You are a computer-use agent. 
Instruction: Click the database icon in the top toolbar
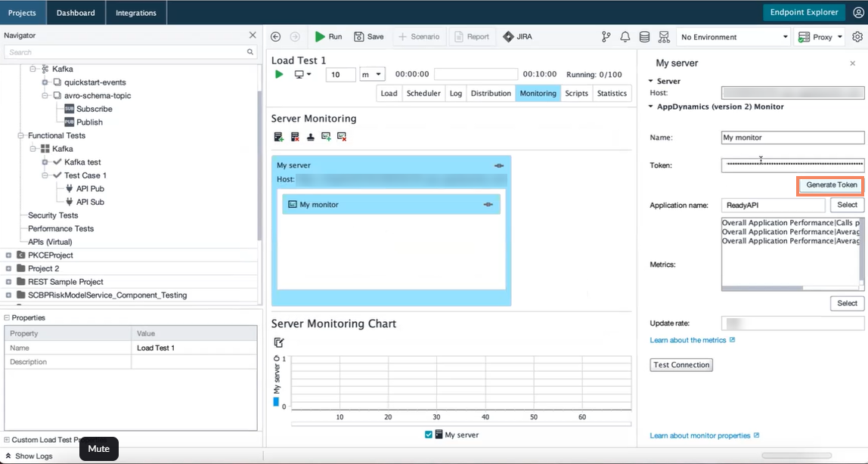[643, 36]
